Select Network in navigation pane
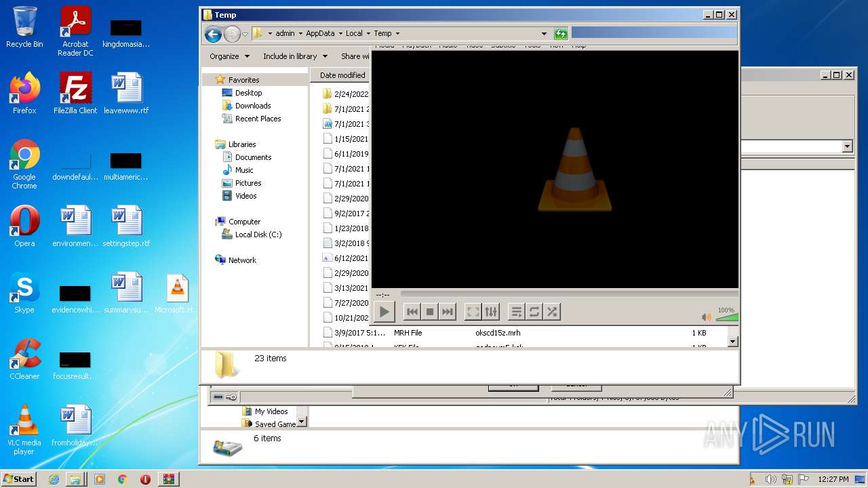 [242, 260]
